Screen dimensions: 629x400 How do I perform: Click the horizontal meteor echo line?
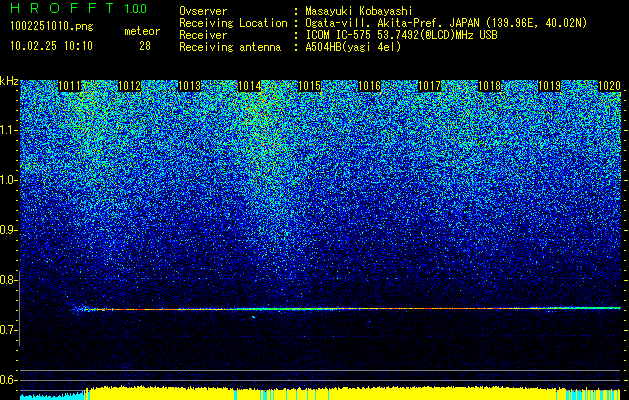coord(347,309)
